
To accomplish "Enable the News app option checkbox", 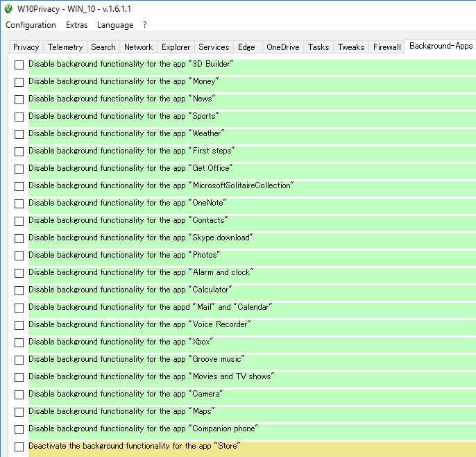I will click(19, 99).
